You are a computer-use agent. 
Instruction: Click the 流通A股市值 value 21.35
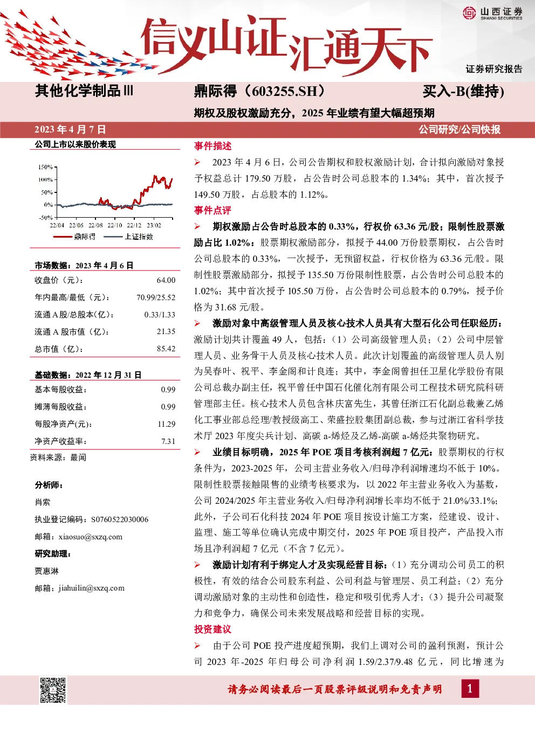(x=166, y=331)
